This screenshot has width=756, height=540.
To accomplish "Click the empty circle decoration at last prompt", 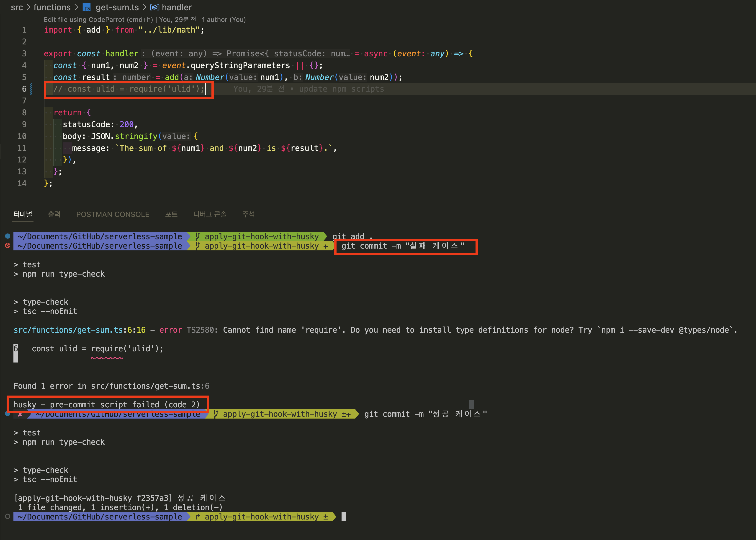I will pyautogui.click(x=8, y=516).
